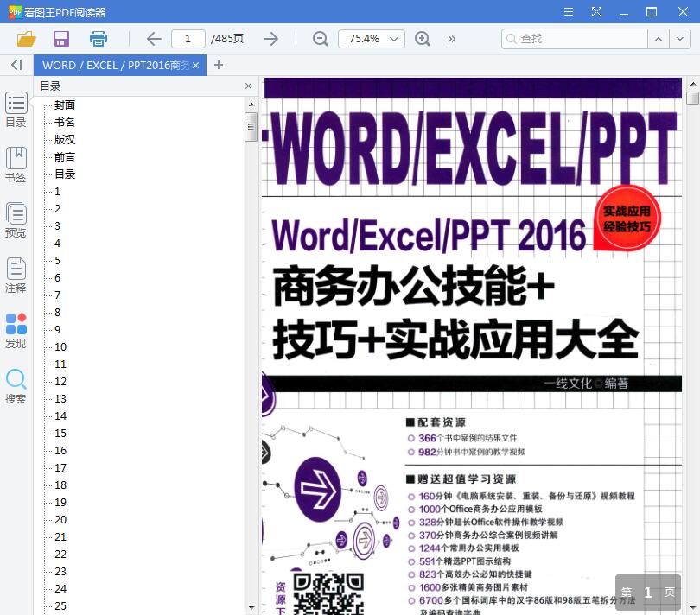Open the title bar menu icon

pyautogui.click(x=569, y=11)
